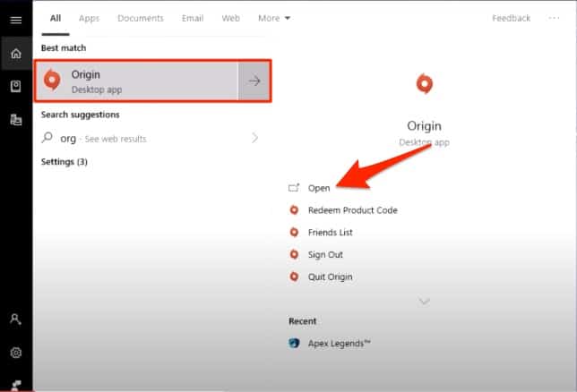Screen dimensions: 577x392
Task: Select the Origin Desktop app best match
Action: click(137, 81)
